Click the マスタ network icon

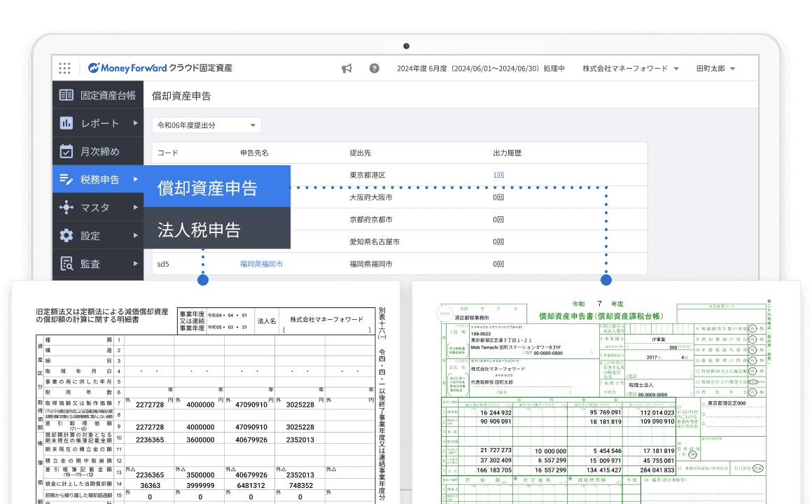point(66,207)
